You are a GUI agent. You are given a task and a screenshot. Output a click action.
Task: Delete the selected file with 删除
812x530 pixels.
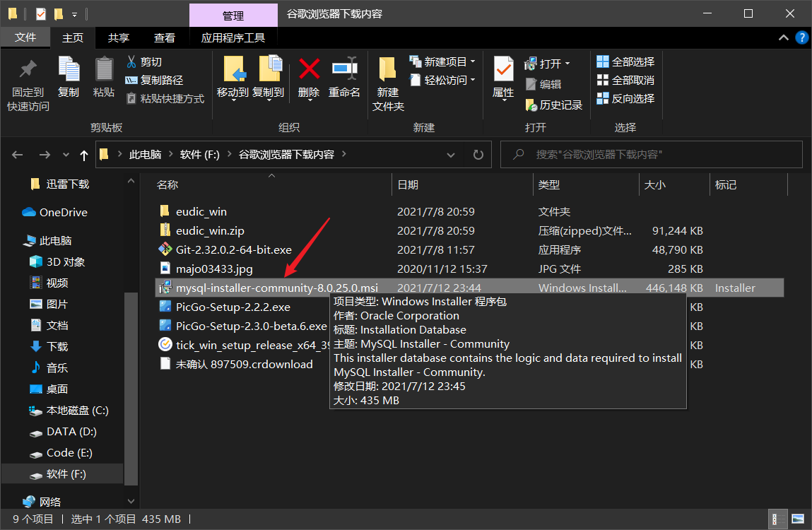(309, 78)
